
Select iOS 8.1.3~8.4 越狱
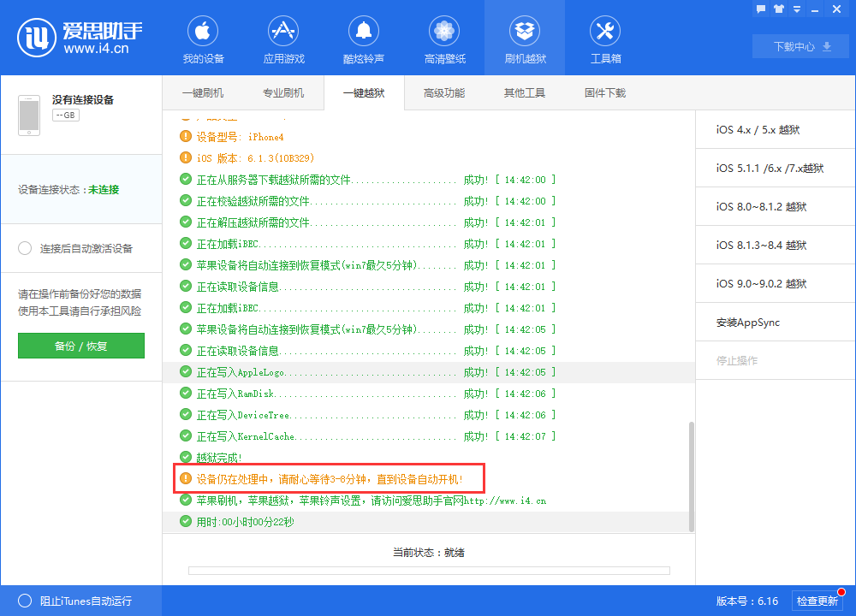(x=776, y=245)
